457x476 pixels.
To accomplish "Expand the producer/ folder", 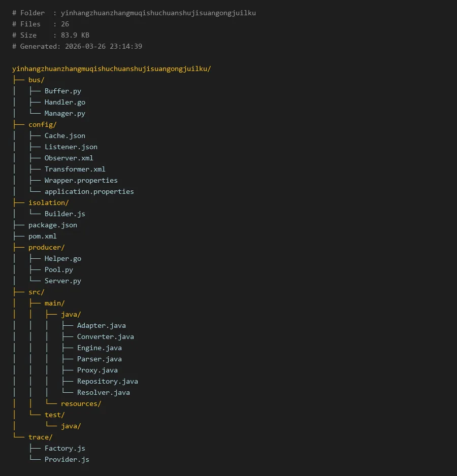I will (46, 247).
